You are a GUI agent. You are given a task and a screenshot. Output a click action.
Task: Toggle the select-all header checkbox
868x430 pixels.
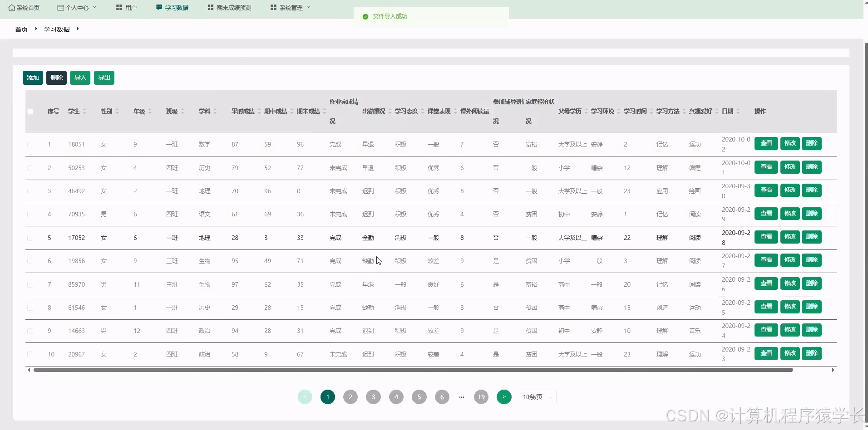30,112
